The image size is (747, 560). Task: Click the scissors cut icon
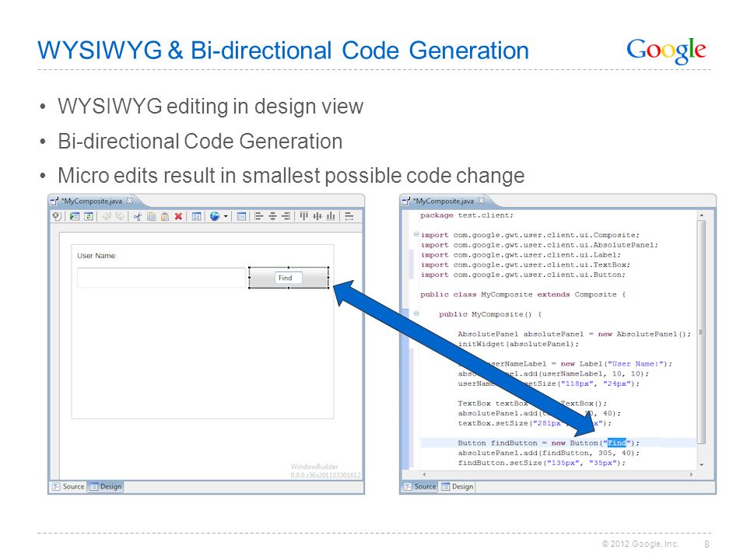tap(138, 217)
